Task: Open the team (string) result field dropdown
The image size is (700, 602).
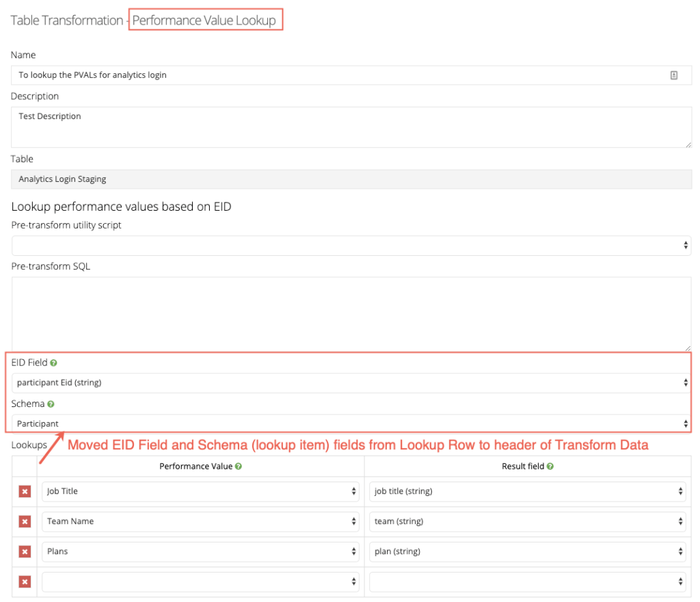Action: [x=528, y=521]
